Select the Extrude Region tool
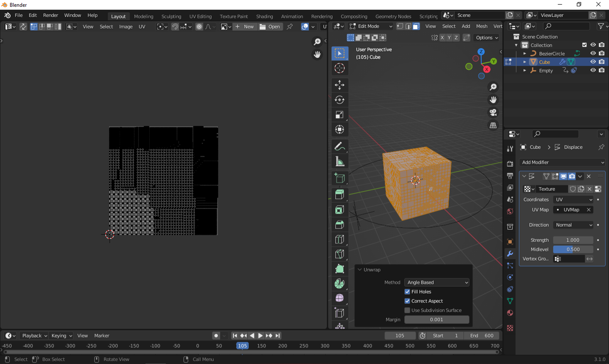 coord(339,195)
